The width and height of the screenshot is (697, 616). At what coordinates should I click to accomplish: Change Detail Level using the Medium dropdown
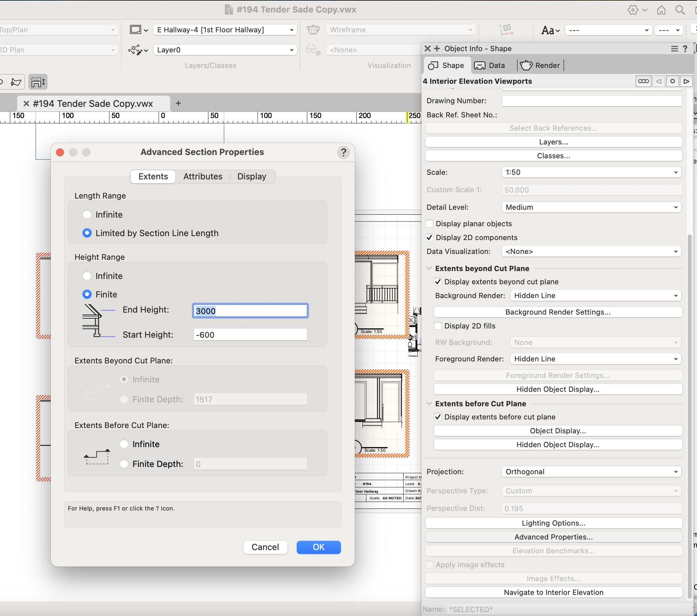[x=591, y=207]
